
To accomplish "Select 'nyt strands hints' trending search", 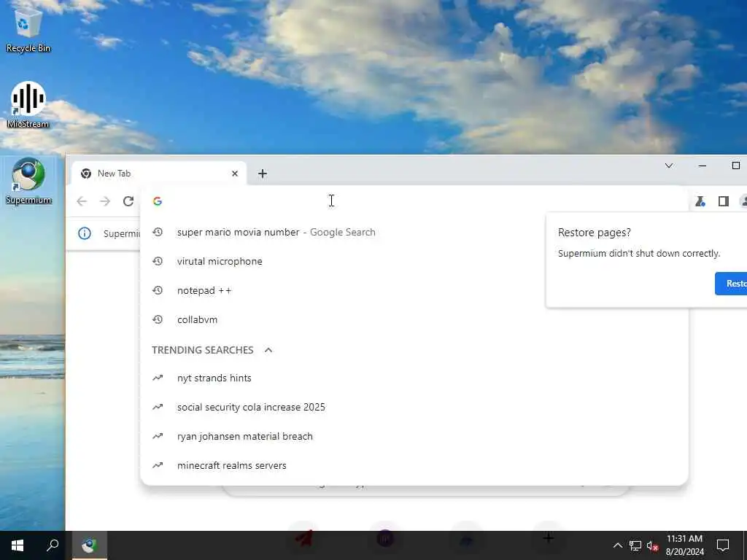I will point(414,378).
